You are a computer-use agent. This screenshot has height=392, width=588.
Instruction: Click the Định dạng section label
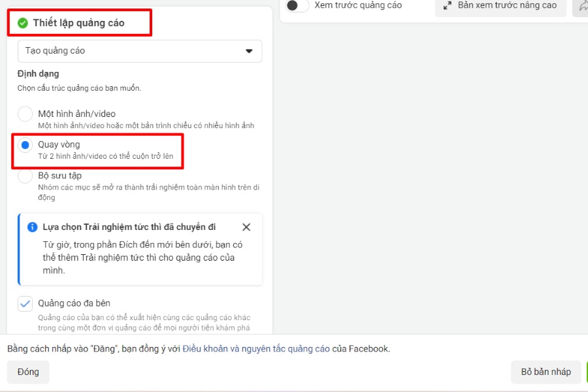click(38, 74)
